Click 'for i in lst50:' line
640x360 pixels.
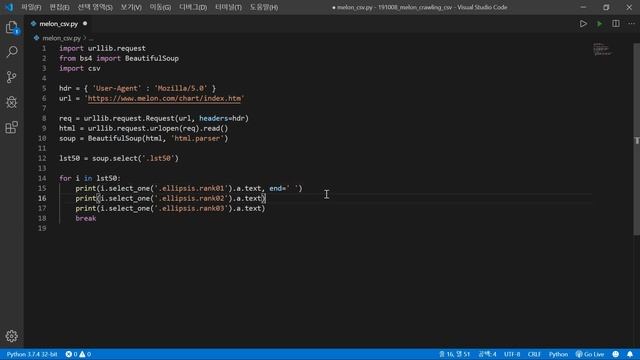(x=90, y=178)
